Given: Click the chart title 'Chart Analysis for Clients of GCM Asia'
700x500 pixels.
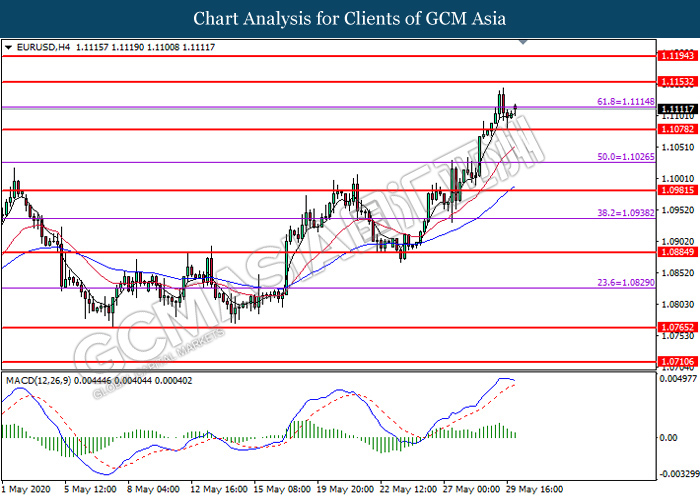Looking at the screenshot, I should click(x=350, y=19).
